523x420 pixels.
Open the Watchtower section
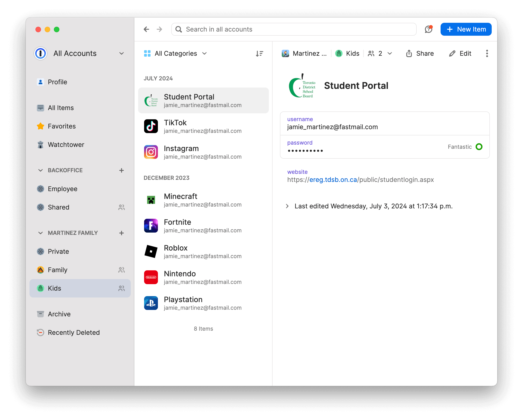coord(66,144)
